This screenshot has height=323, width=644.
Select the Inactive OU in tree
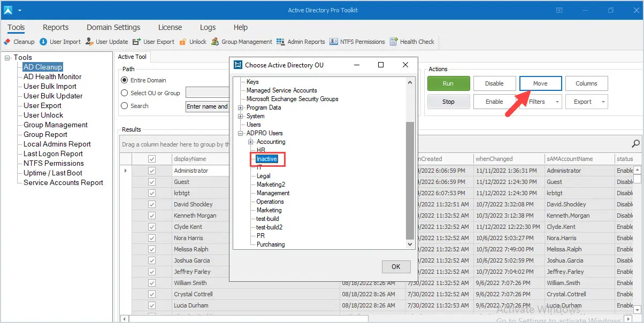coord(266,159)
